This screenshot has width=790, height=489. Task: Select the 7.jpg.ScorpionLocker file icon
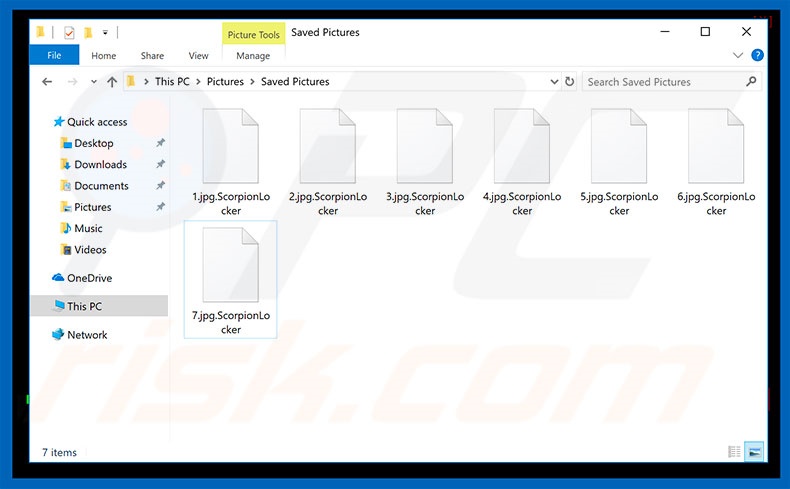(231, 265)
